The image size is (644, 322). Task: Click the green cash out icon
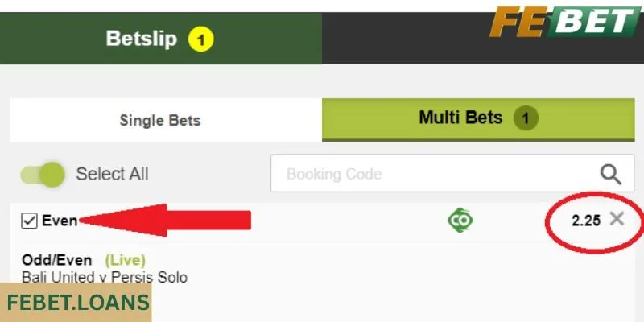tap(460, 220)
